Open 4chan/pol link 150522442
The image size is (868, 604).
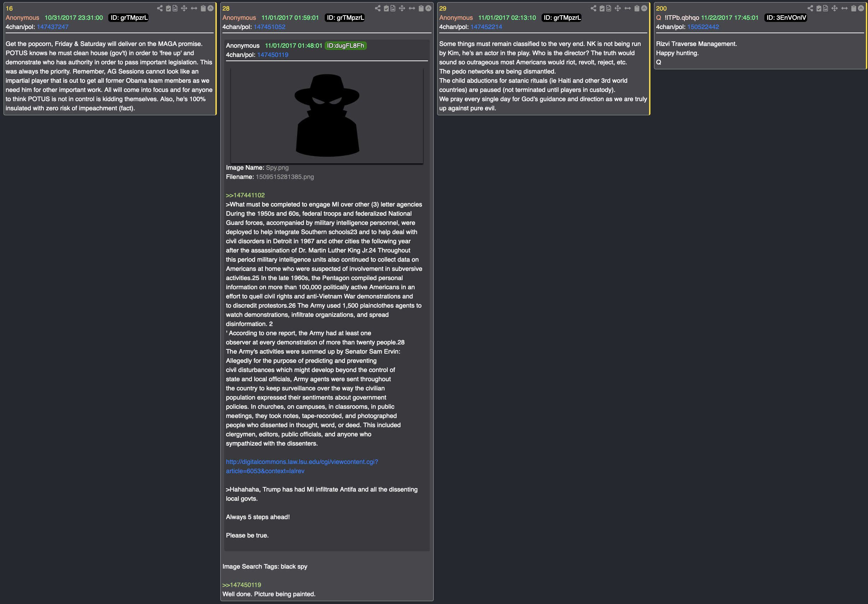click(703, 27)
